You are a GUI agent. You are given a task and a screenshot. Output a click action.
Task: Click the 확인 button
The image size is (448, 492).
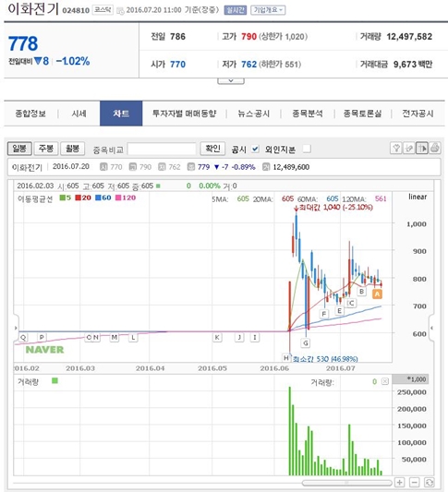pos(212,149)
